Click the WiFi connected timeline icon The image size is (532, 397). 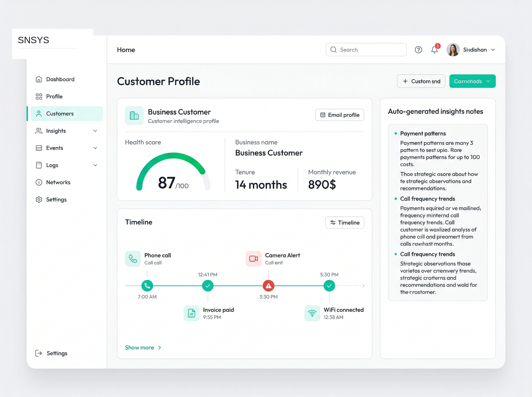pos(312,313)
